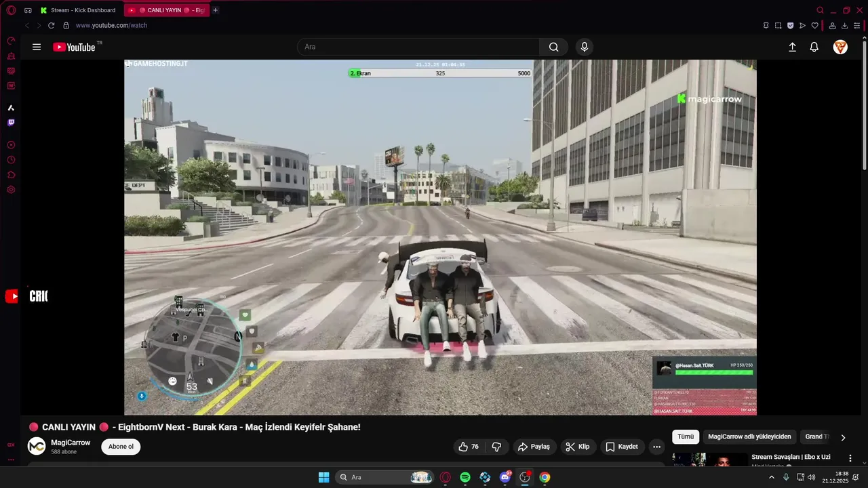Open Player in Opera sidebar
This screenshot has width=868, height=488.
coord(11,145)
